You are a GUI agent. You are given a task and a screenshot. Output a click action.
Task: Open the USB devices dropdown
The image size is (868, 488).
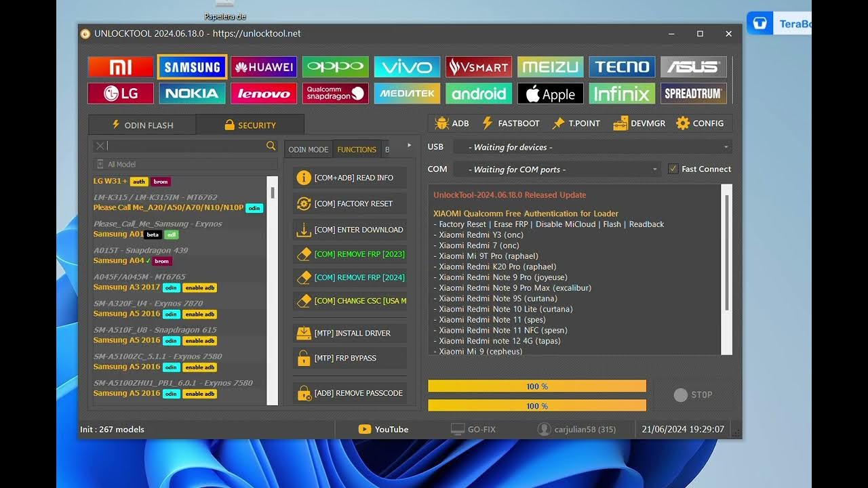tap(592, 147)
